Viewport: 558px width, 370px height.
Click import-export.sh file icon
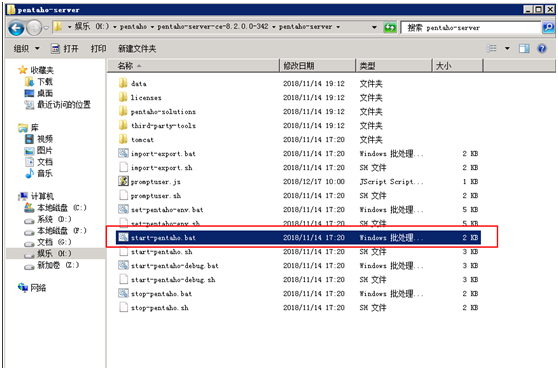click(123, 167)
